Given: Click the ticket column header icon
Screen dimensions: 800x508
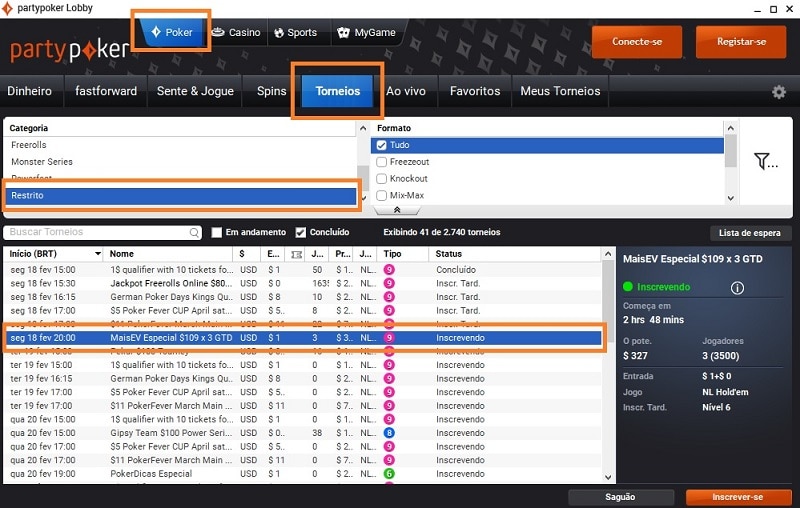Looking at the screenshot, I should [296, 254].
